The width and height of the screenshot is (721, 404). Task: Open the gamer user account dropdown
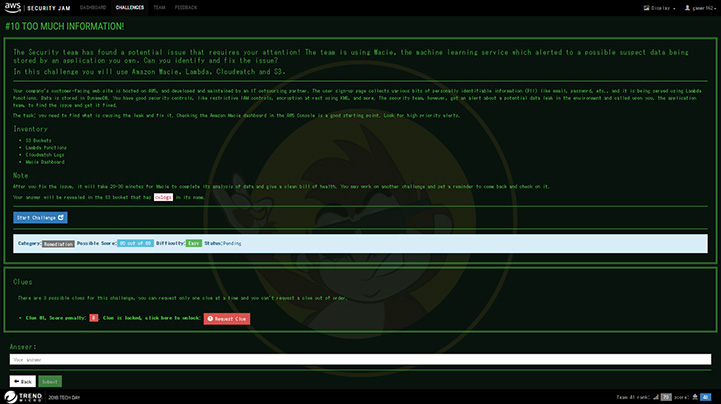coord(700,8)
